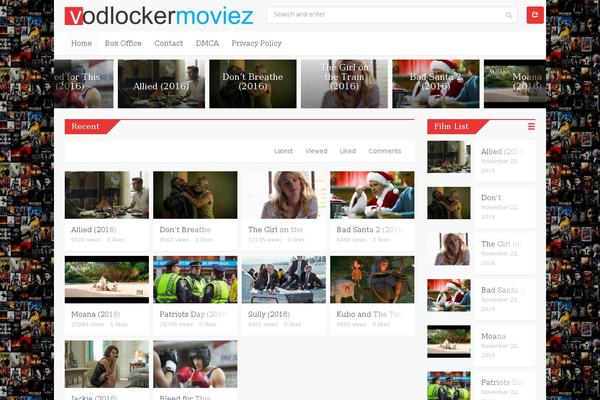Sort recent films by Comments

[385, 151]
